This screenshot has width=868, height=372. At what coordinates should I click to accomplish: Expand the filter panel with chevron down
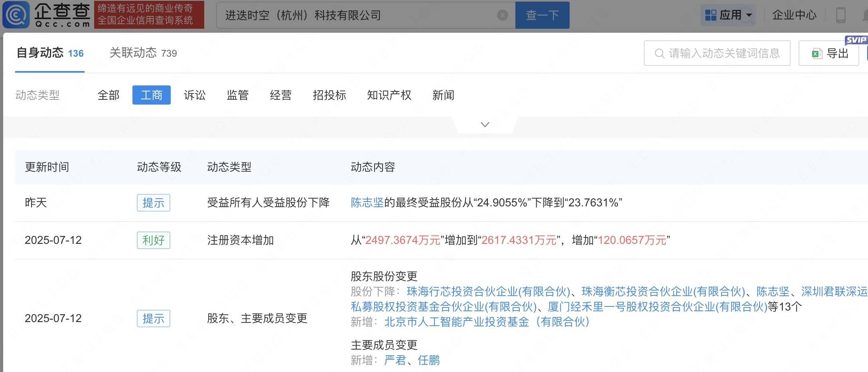click(485, 125)
